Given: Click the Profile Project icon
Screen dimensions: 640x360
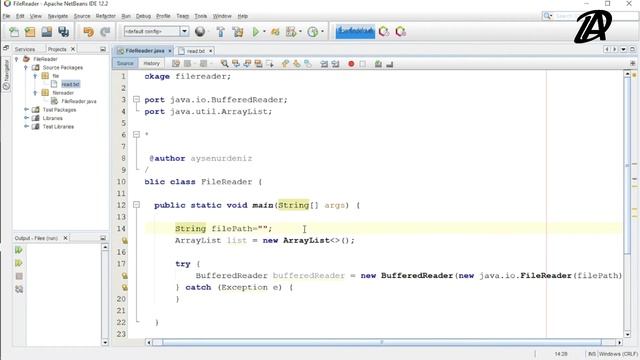Looking at the screenshot, I should 291,31.
